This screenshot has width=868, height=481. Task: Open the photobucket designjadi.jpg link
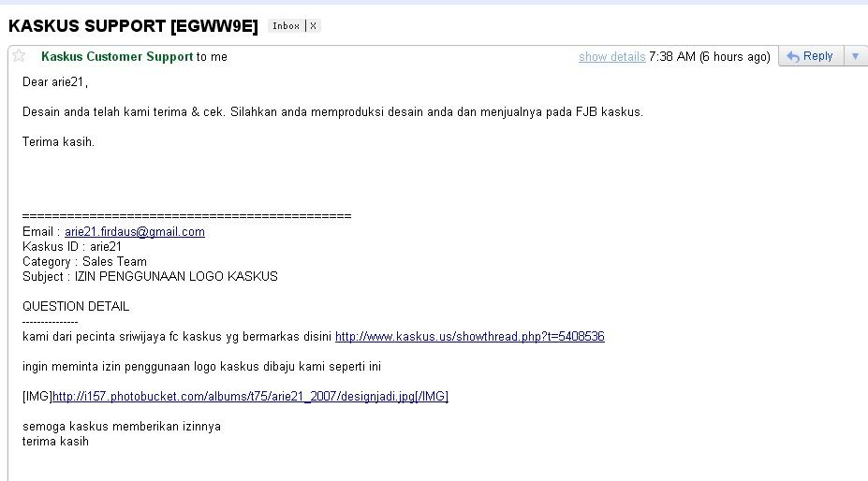(x=250, y=397)
